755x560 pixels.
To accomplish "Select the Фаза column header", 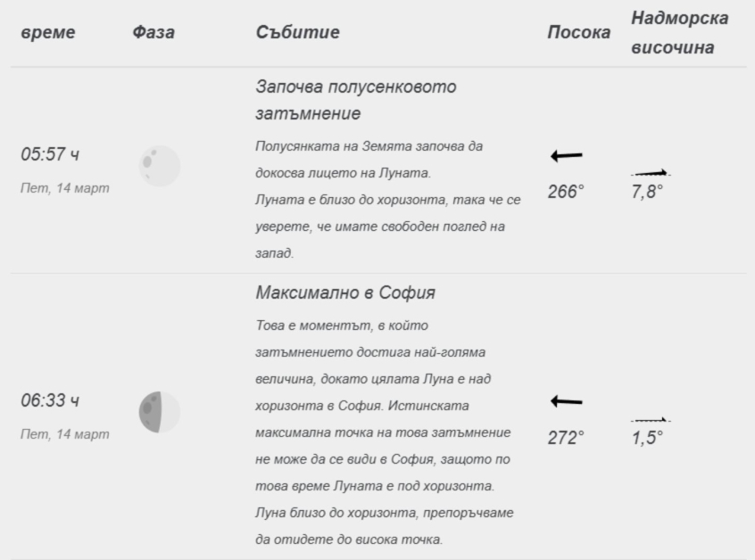I will [153, 32].
